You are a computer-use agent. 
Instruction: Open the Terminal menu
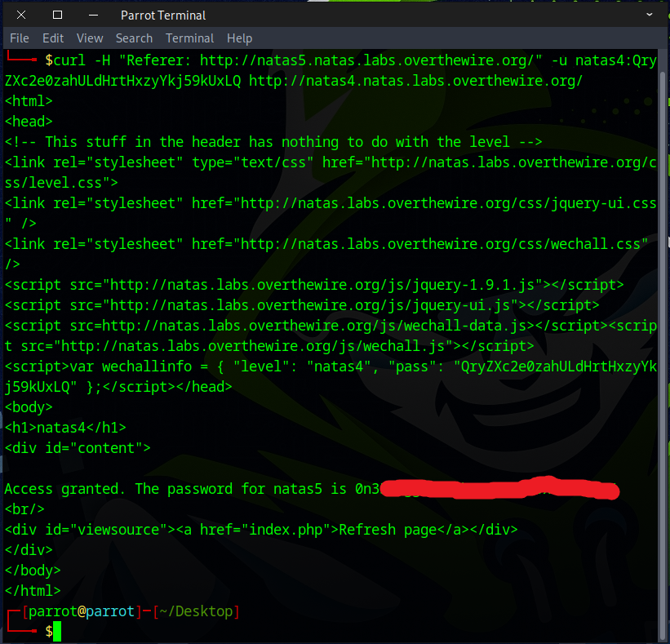(189, 38)
